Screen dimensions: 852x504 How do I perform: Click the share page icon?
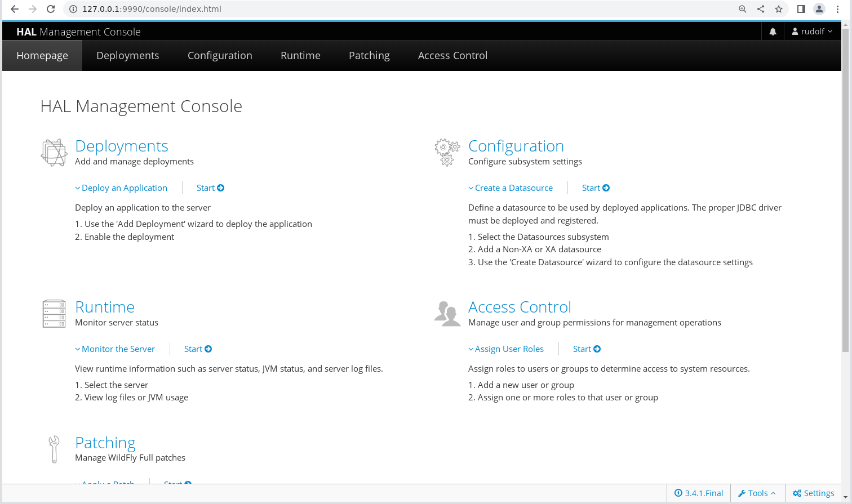761,9
